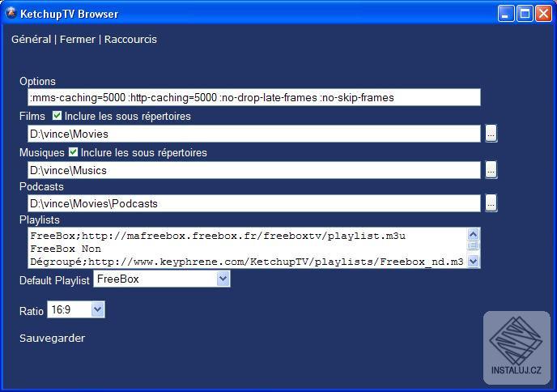
Task: Browse for the Musiques folder with ... button
Action: coord(491,170)
